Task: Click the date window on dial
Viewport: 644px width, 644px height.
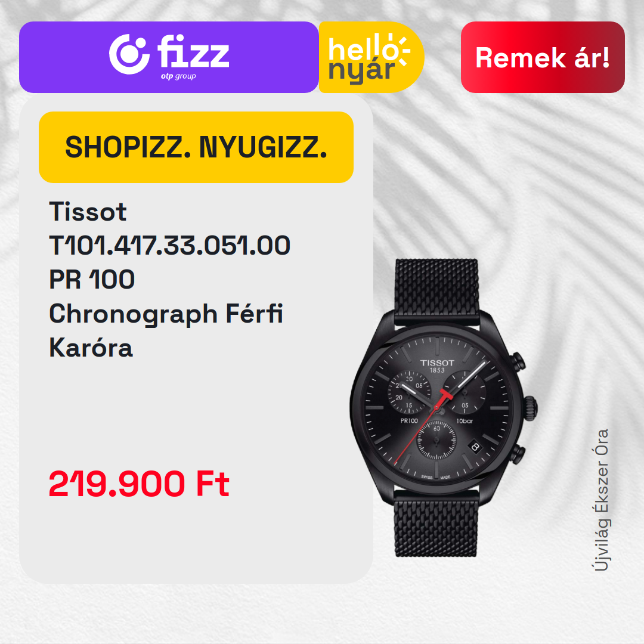Action: click(475, 447)
